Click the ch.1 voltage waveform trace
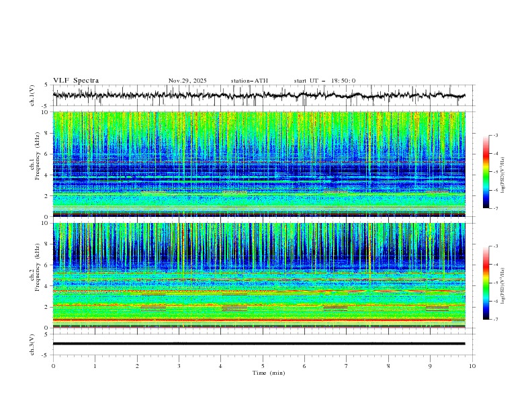The width and height of the screenshot is (532, 411). 259,95
